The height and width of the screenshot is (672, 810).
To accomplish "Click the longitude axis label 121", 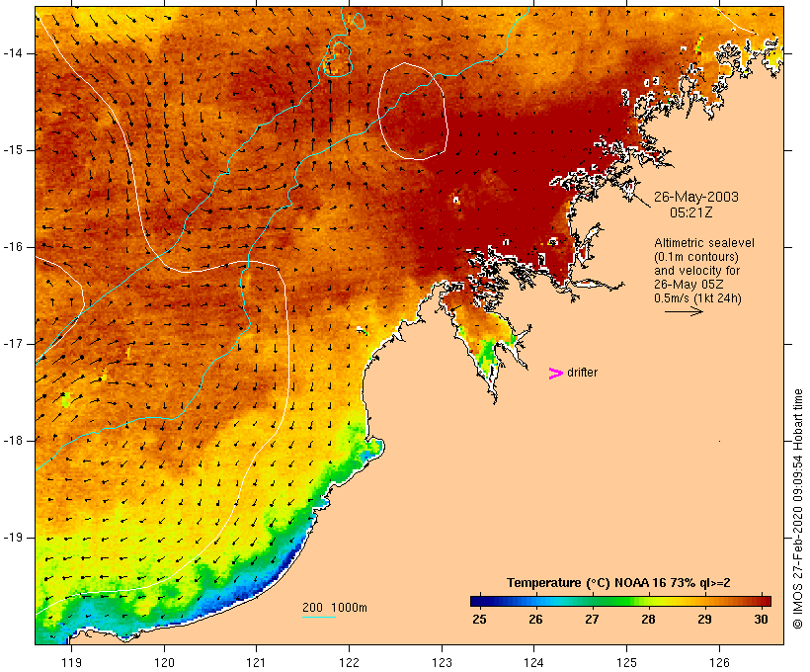I will click(x=256, y=662).
